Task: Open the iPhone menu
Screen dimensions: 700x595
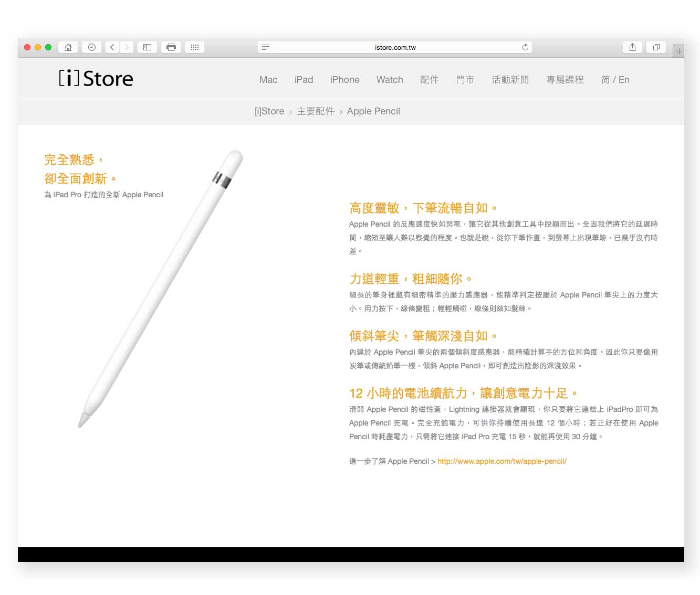Action: [x=344, y=80]
